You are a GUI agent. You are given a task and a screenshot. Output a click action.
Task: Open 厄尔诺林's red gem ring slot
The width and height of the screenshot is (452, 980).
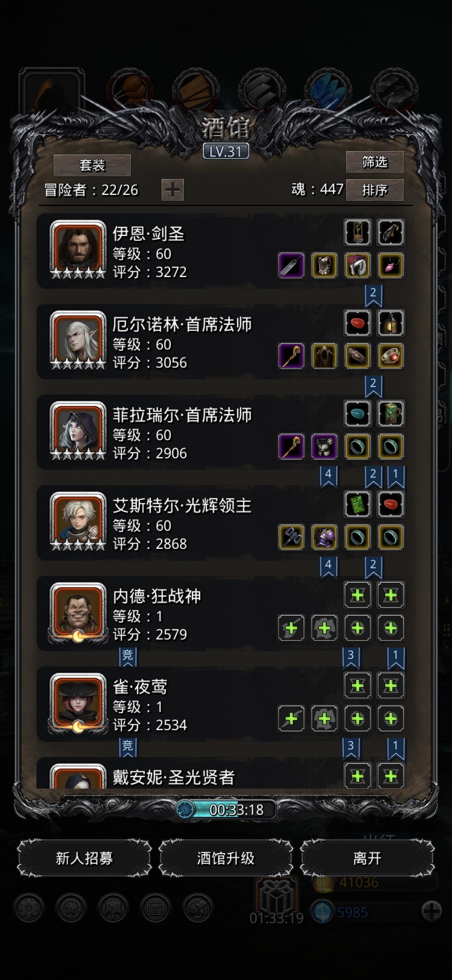click(390, 356)
